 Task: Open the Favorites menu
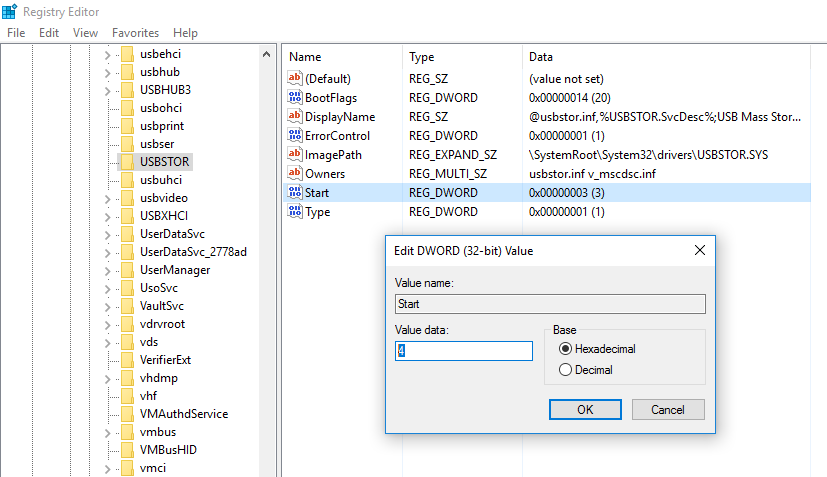click(x=135, y=33)
